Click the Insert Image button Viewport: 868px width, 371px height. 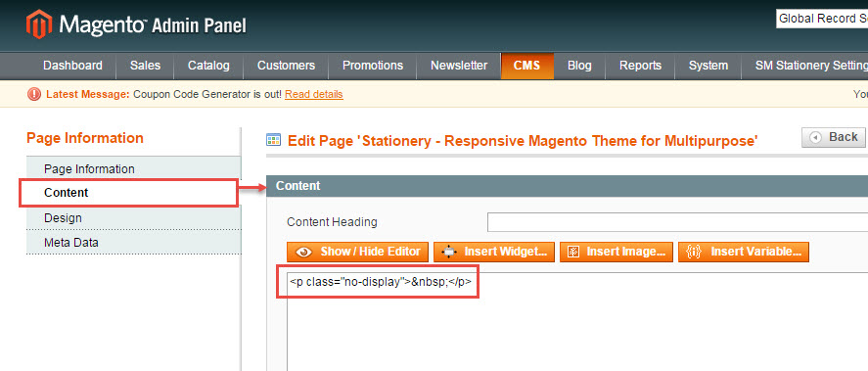coord(617,252)
